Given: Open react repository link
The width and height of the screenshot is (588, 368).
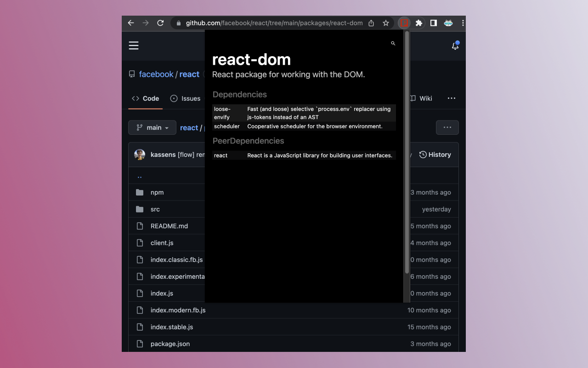Looking at the screenshot, I should click(189, 74).
